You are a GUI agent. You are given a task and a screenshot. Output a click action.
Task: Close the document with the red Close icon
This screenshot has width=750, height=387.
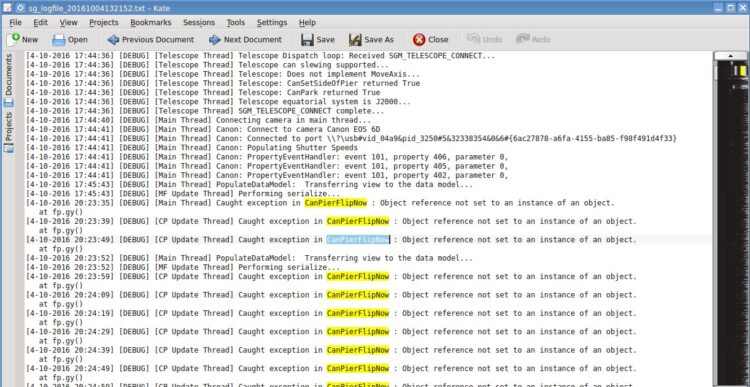419,40
